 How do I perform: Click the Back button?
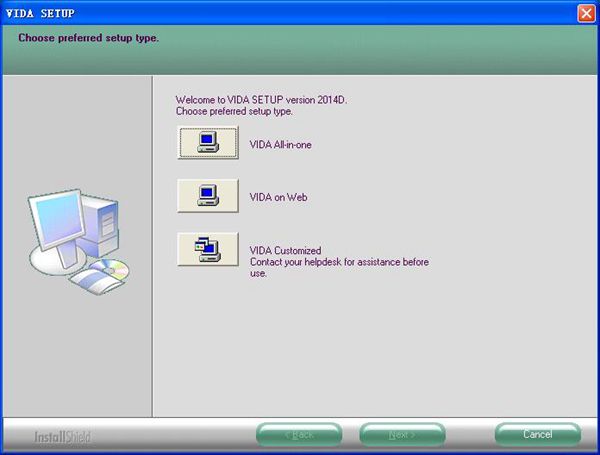pyautogui.click(x=299, y=435)
